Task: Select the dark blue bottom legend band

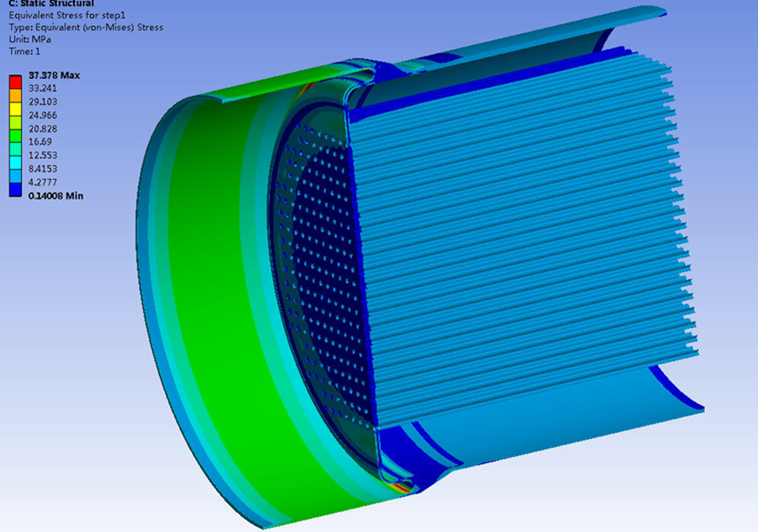Action: point(16,190)
